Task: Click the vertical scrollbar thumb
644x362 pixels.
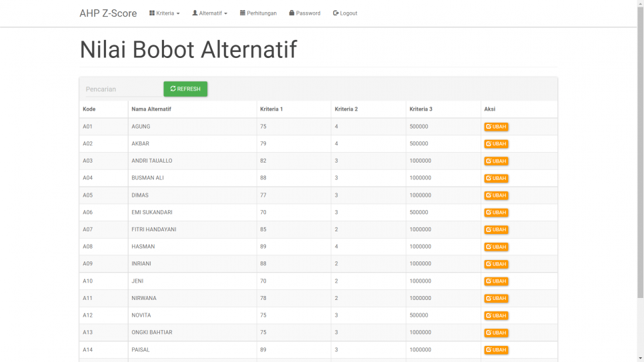Action: 640,152
